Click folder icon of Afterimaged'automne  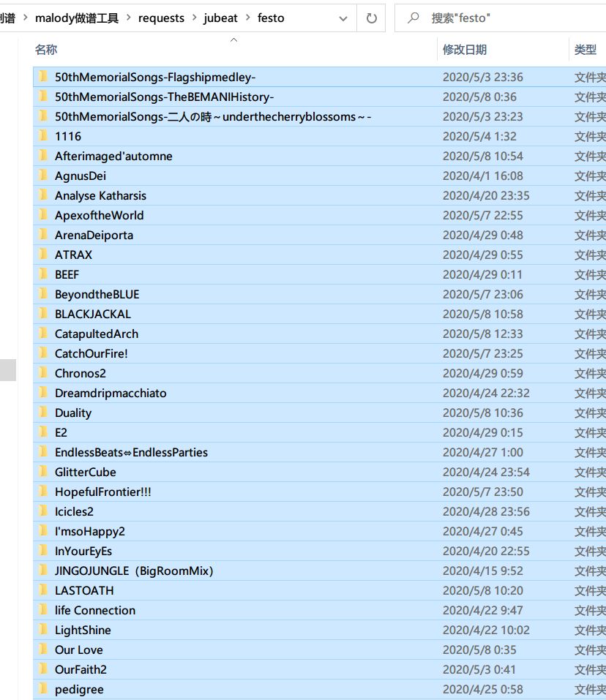43,156
